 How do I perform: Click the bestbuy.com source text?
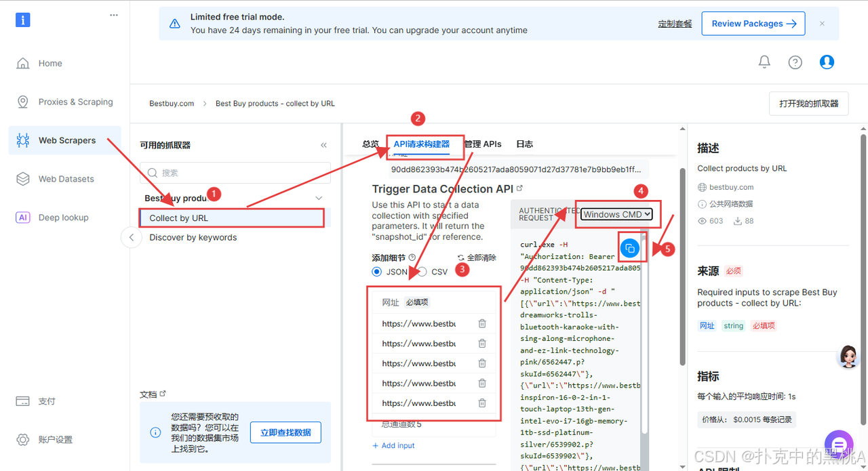pyautogui.click(x=732, y=187)
